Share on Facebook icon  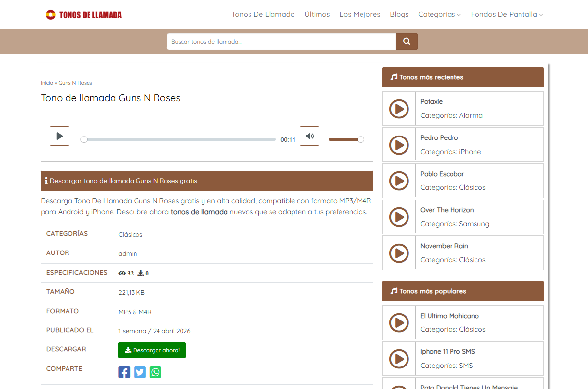(x=124, y=372)
